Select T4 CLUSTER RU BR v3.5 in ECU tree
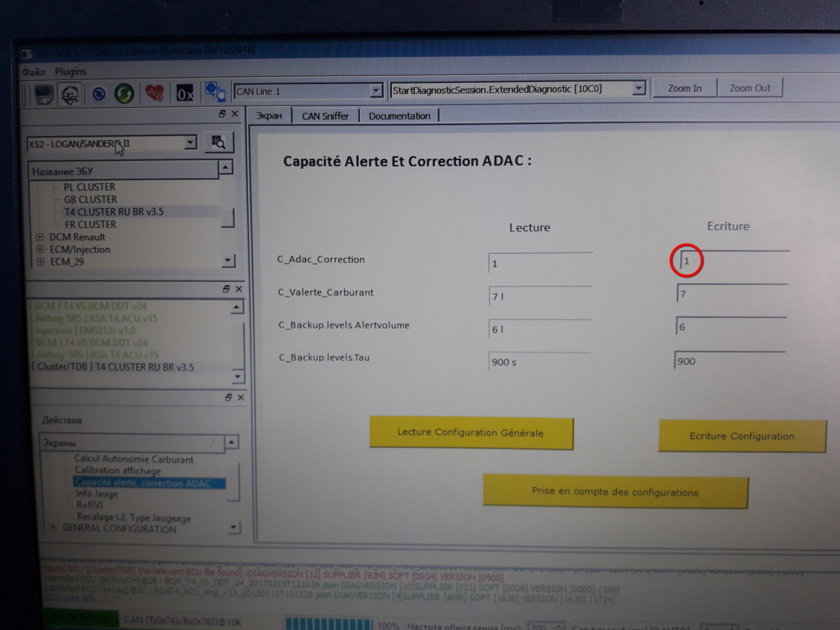Image resolution: width=840 pixels, height=630 pixels. click(114, 212)
